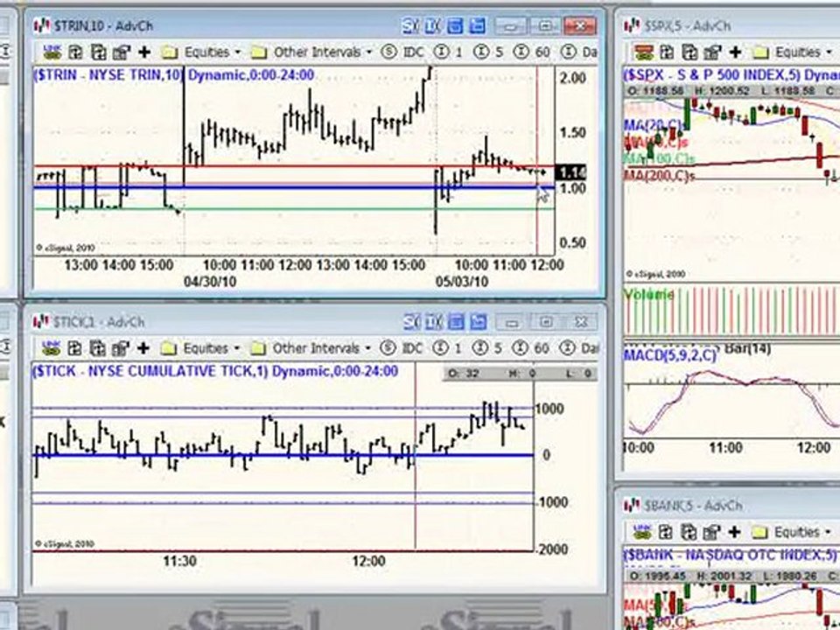Open Equities dropdown in $SPX window

coord(792,52)
